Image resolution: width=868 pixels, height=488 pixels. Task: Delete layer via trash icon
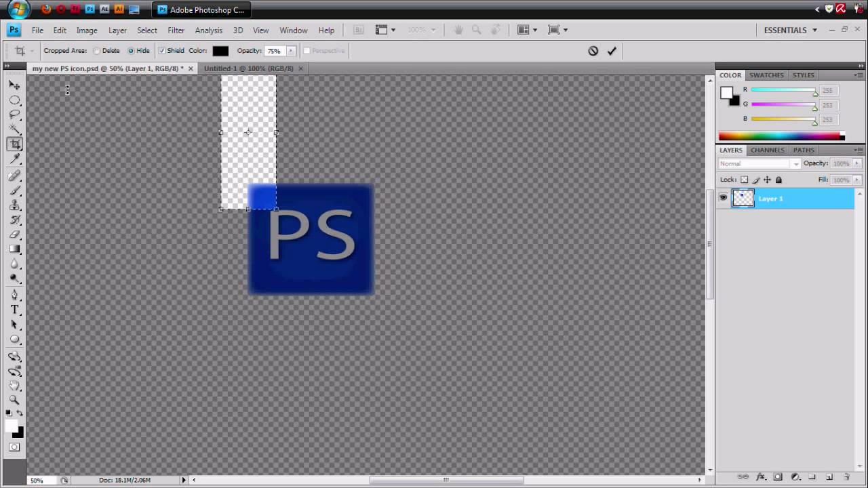(x=845, y=476)
